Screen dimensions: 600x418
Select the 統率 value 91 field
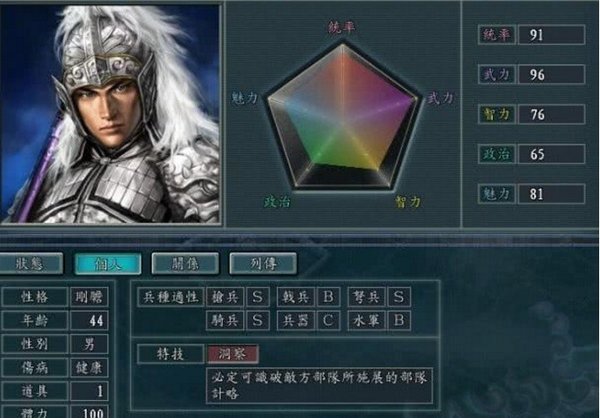click(x=551, y=35)
